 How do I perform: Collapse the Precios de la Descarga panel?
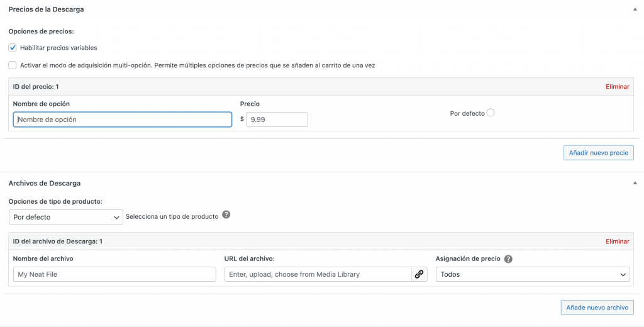pyautogui.click(x=635, y=9)
